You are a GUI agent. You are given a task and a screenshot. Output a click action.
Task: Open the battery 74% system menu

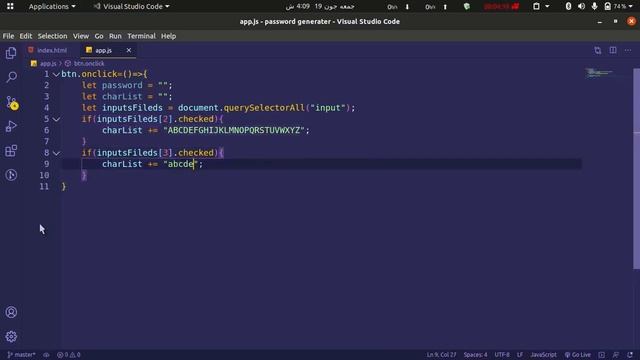tap(618, 7)
